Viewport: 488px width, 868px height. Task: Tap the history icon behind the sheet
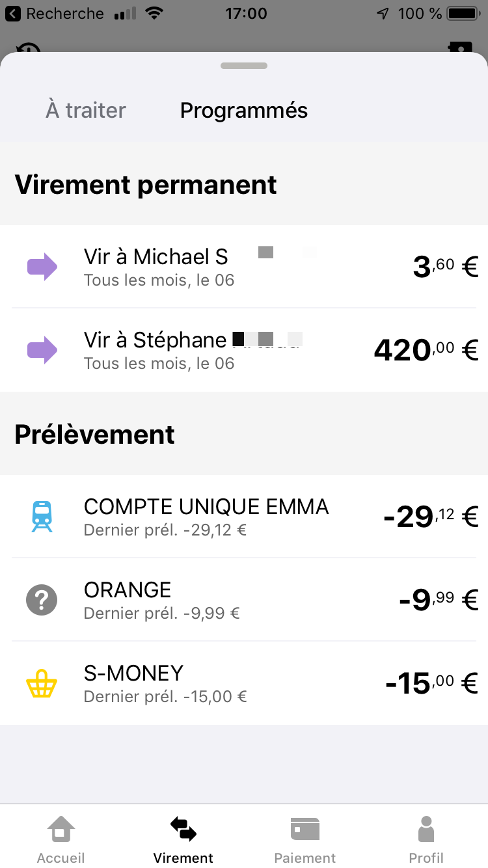pyautogui.click(x=28, y=48)
